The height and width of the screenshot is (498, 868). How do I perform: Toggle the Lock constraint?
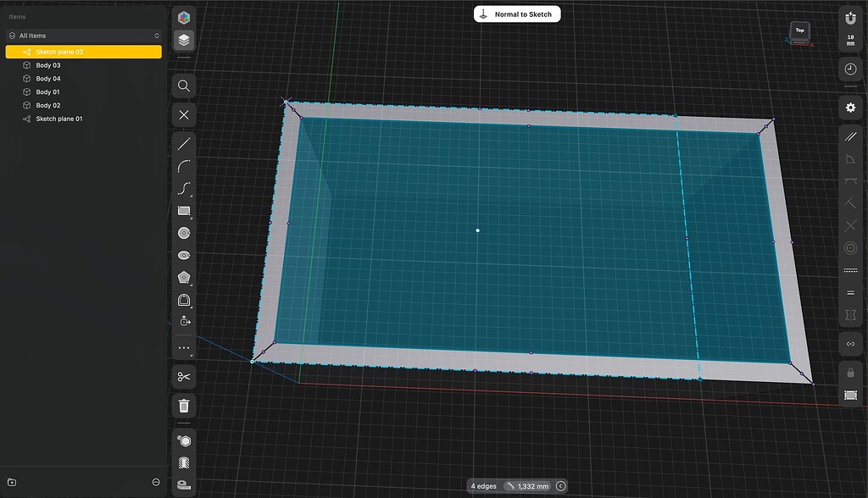point(849,373)
